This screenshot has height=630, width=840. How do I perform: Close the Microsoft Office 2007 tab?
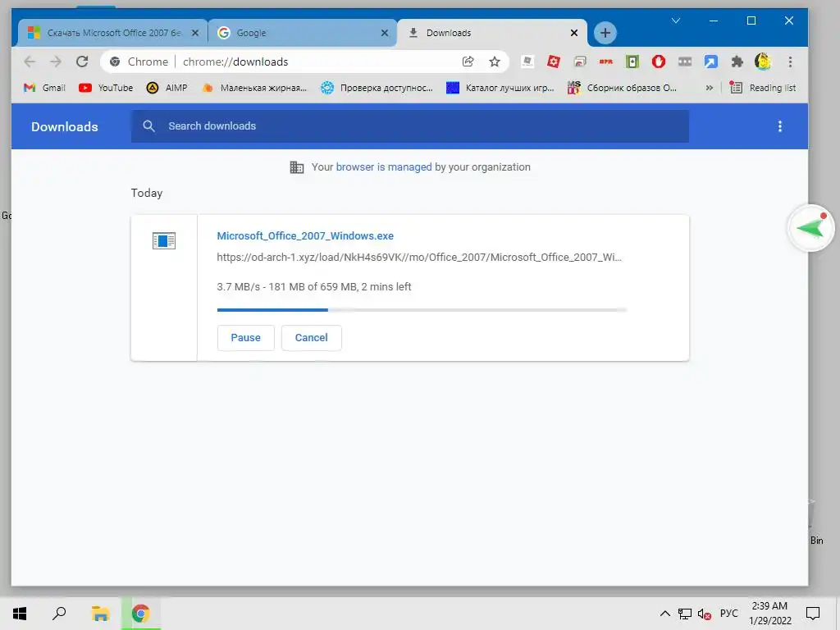(195, 33)
